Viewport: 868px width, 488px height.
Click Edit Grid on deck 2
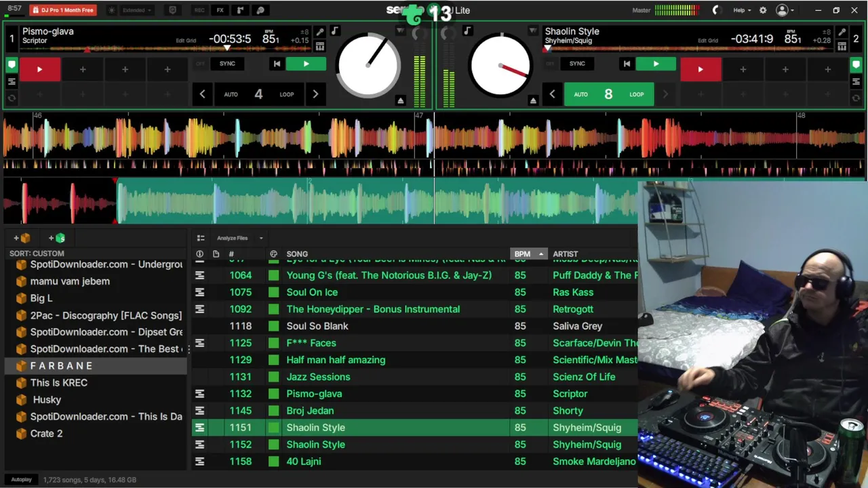point(708,41)
